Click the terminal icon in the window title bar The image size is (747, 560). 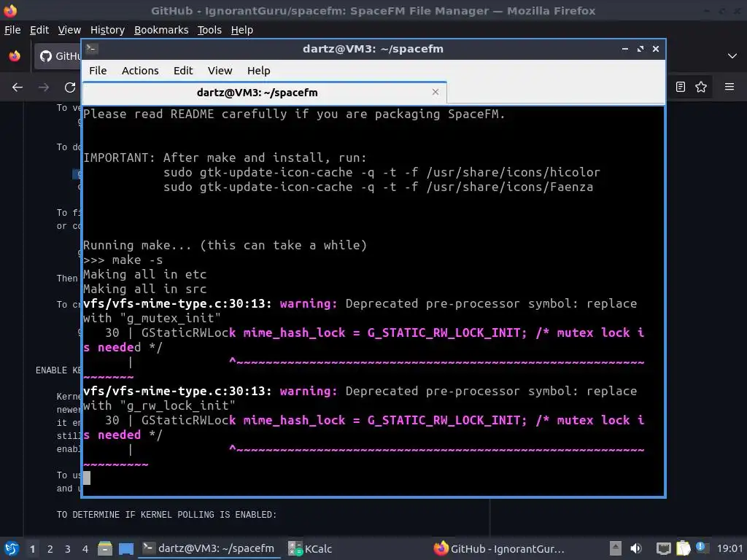92,49
